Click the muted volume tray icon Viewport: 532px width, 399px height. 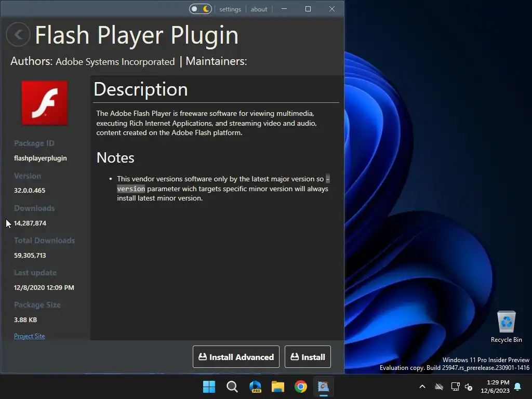click(469, 387)
